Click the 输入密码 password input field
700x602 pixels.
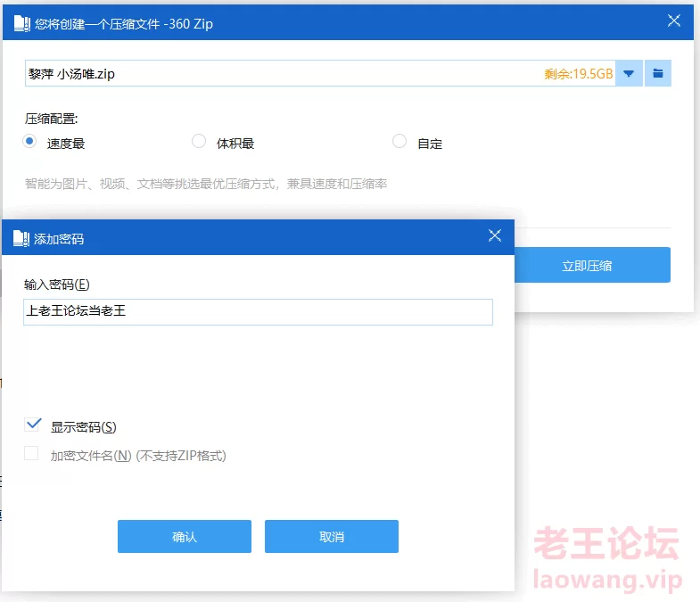(x=258, y=312)
